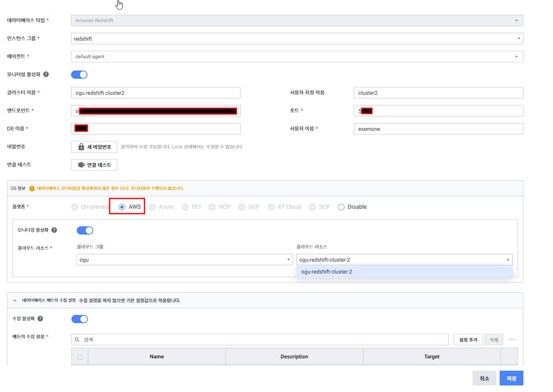Click the 새 비밀번호 button
The height and width of the screenshot is (392, 553).
tap(94, 147)
